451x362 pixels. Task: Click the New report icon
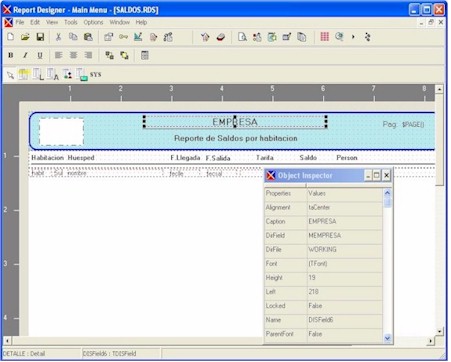pyautogui.click(x=11, y=37)
